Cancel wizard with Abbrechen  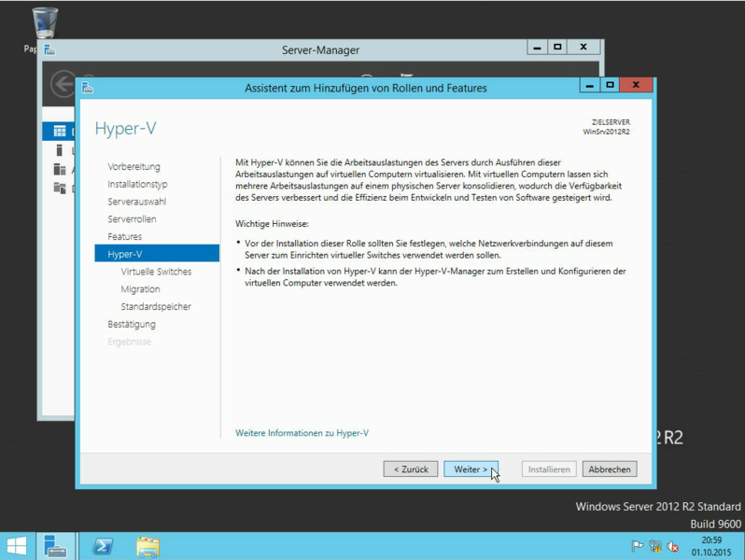(610, 469)
